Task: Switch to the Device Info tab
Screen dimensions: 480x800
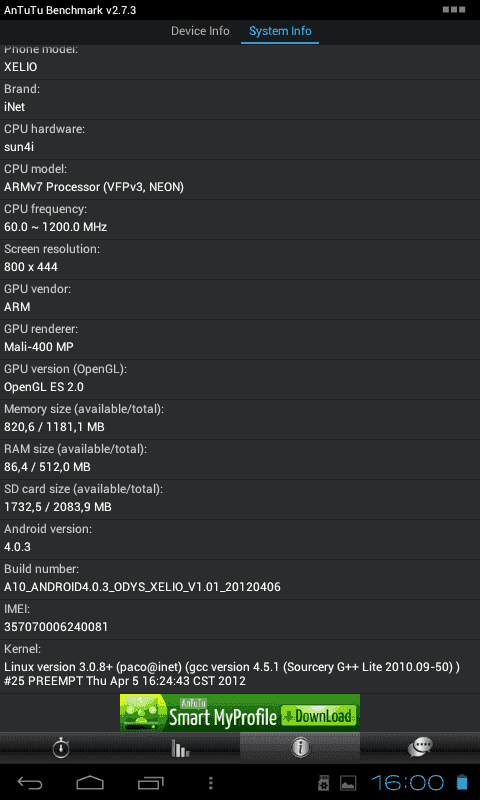Action: (x=200, y=31)
